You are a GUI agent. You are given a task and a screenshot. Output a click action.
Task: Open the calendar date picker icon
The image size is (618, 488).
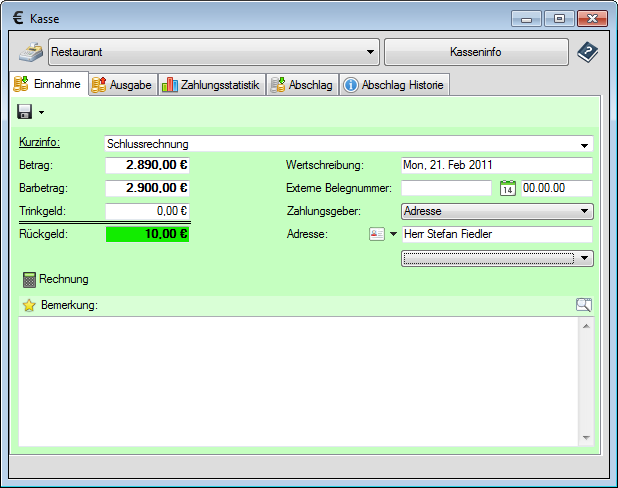coord(507,188)
